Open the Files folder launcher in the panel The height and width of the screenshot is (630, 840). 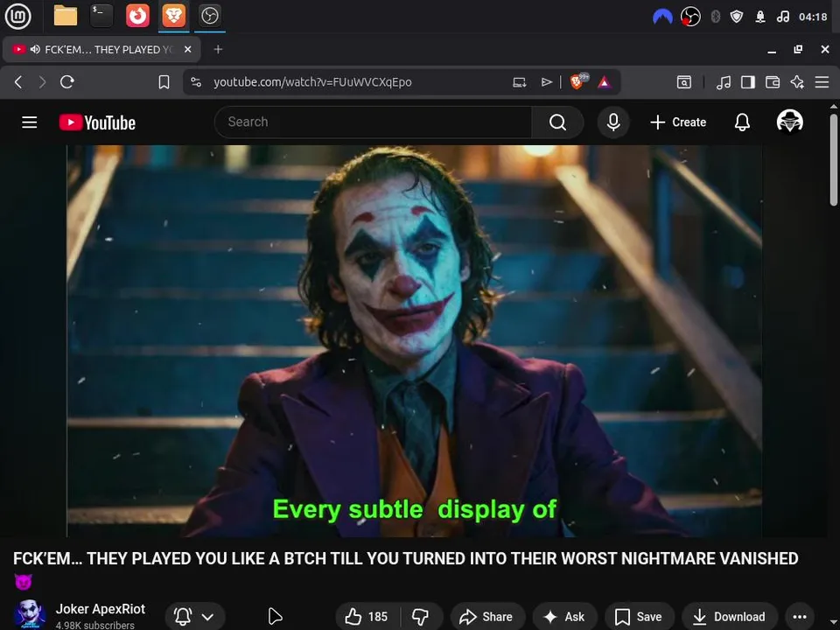(x=66, y=16)
